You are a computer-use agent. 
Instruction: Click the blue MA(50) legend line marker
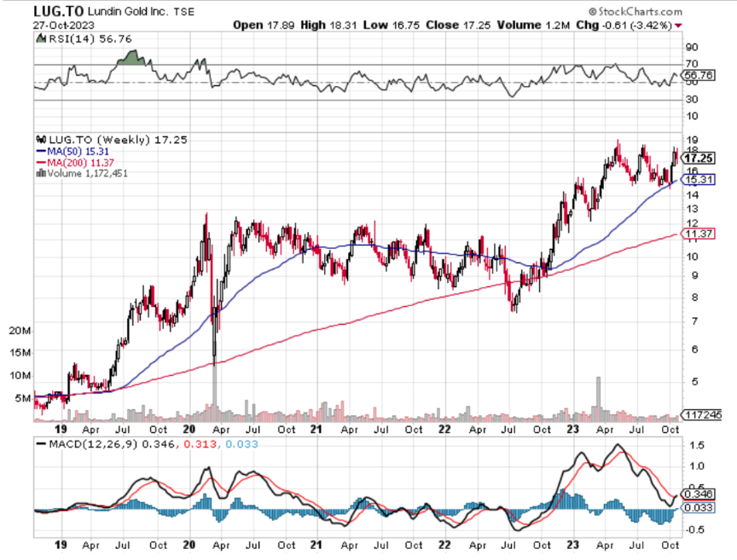point(41,151)
